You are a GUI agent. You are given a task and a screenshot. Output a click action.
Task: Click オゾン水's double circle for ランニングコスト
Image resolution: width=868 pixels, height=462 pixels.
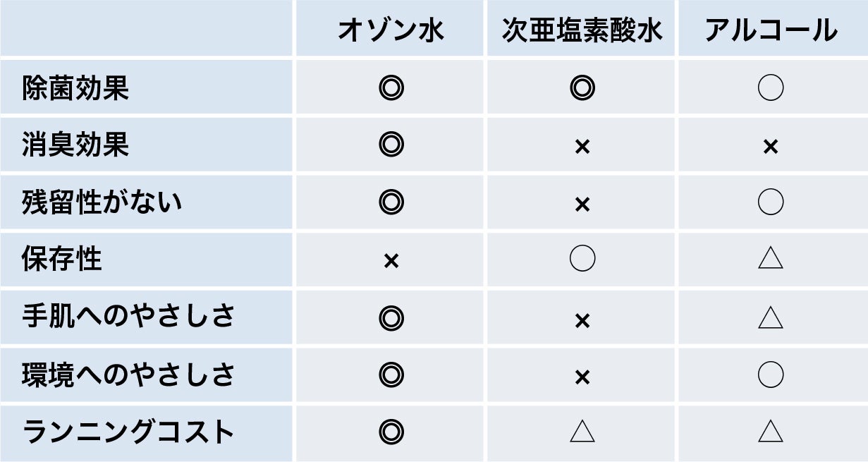[x=391, y=431]
